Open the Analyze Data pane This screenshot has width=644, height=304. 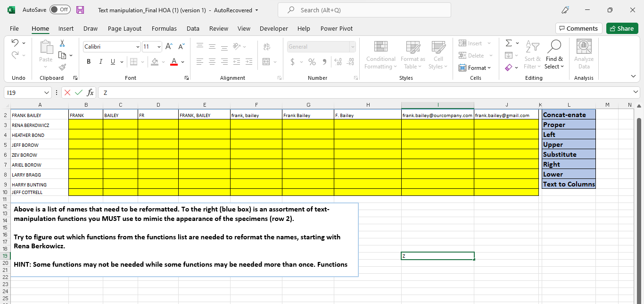[x=584, y=53]
